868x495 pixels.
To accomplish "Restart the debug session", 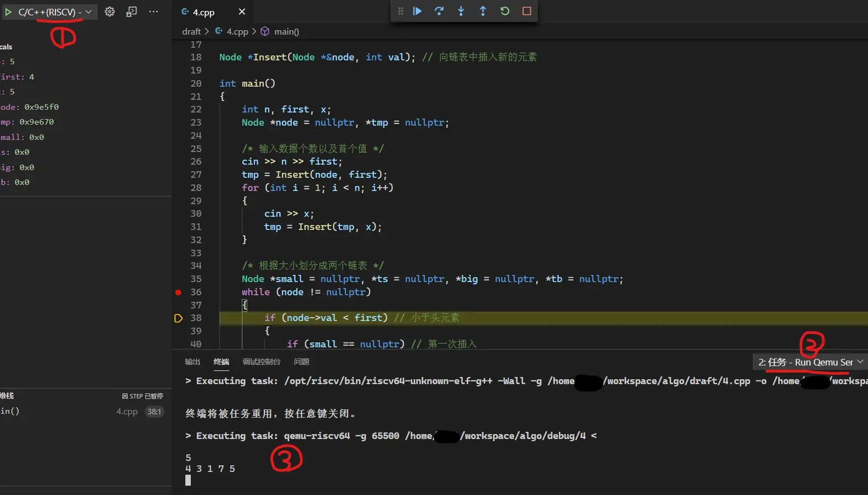I will 505,11.
